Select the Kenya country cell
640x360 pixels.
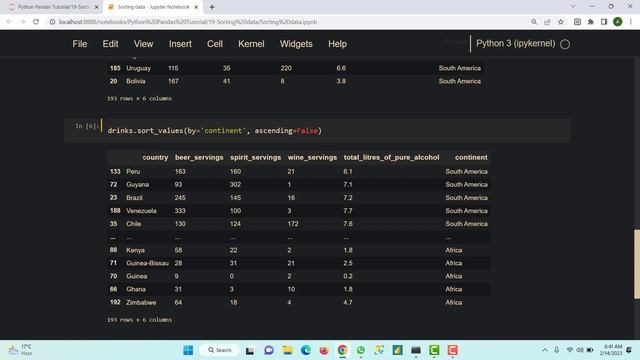click(135, 250)
